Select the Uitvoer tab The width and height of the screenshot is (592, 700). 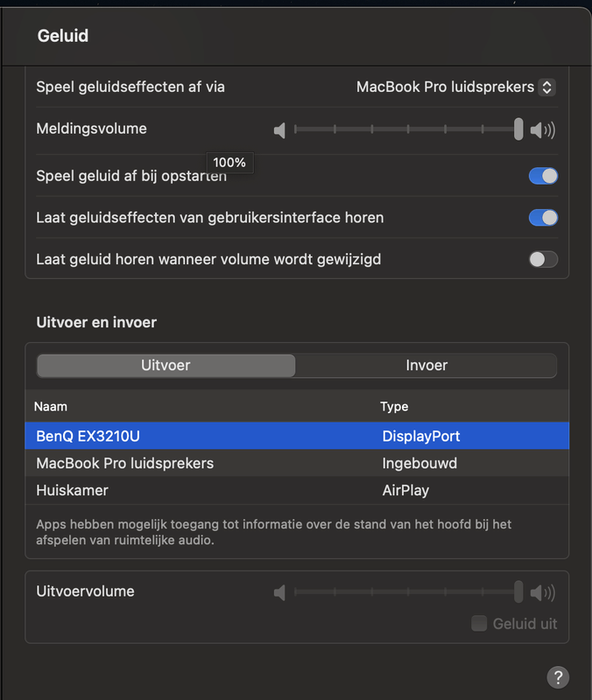tap(166, 366)
